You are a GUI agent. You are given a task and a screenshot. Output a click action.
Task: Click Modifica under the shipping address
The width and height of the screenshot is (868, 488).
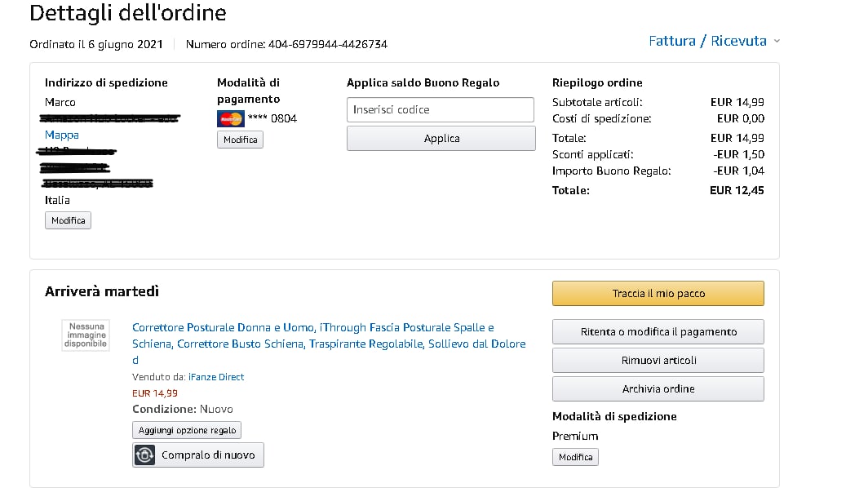68,220
